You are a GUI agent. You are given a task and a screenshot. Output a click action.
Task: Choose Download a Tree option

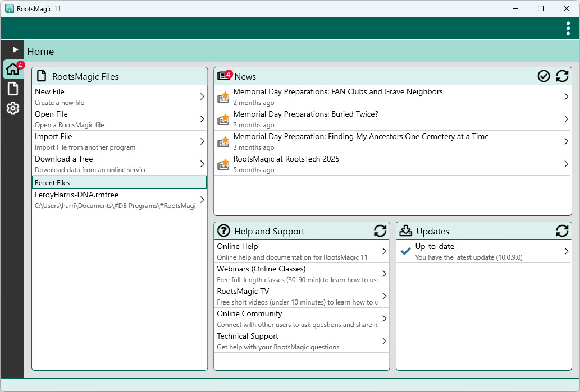tap(119, 164)
